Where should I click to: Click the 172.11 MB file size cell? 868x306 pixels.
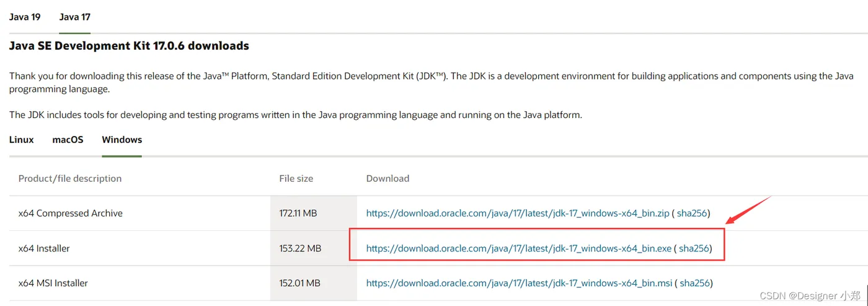click(298, 213)
